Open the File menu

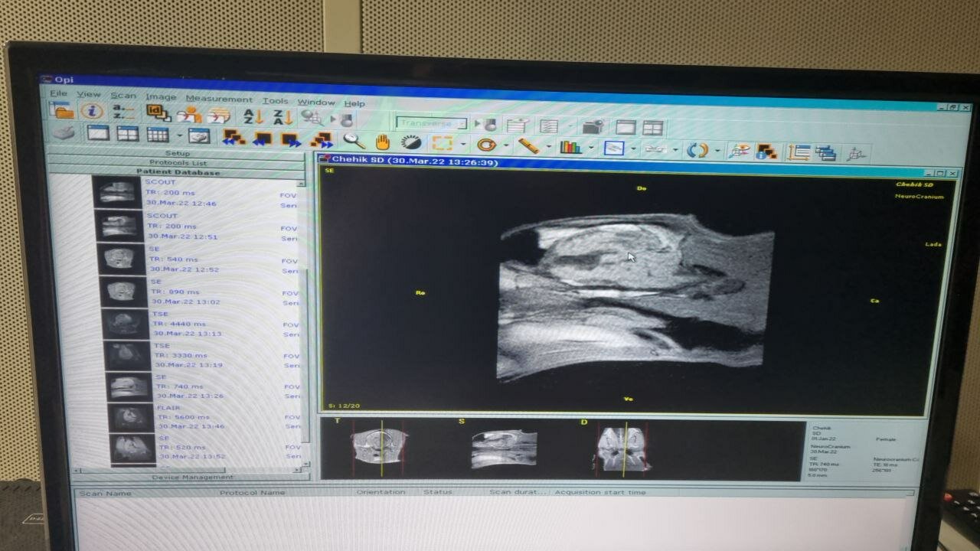click(x=59, y=93)
